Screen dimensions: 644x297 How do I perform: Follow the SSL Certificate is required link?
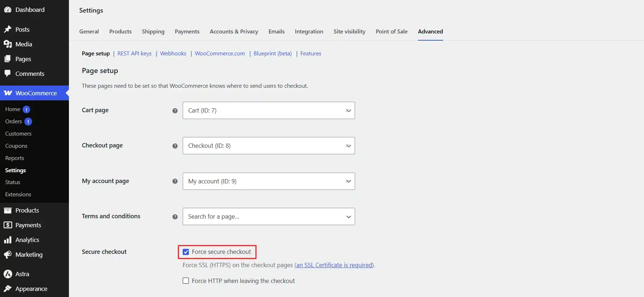click(335, 265)
